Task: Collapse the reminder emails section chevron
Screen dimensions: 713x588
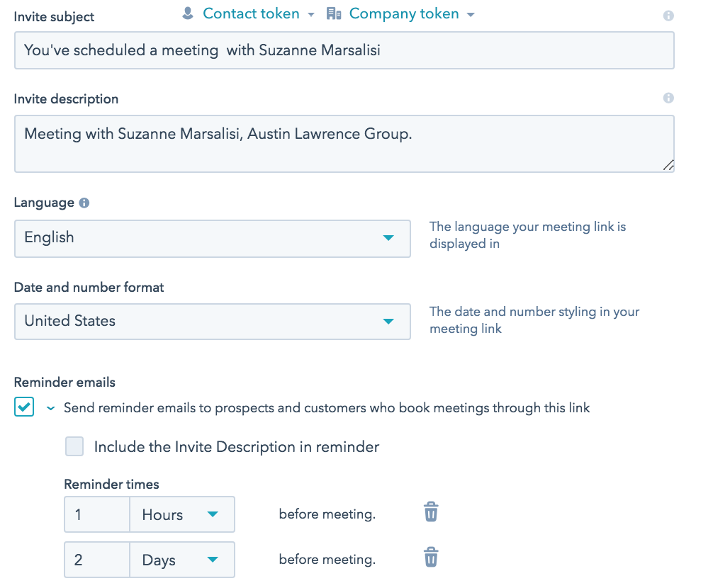Action: (x=50, y=408)
